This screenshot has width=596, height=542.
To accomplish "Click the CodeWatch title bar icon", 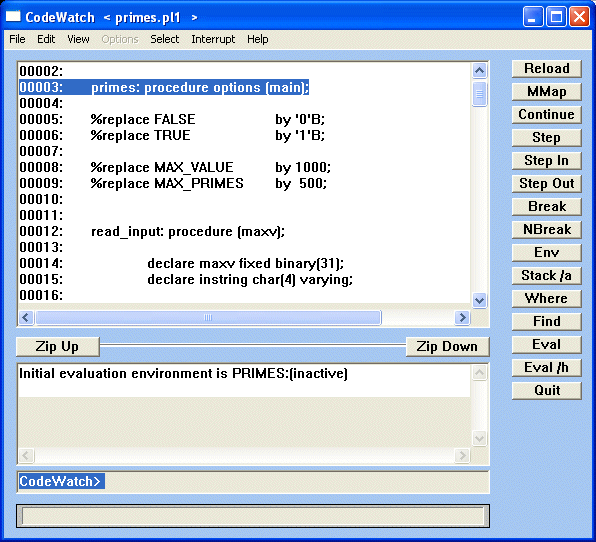I will (x=13, y=17).
